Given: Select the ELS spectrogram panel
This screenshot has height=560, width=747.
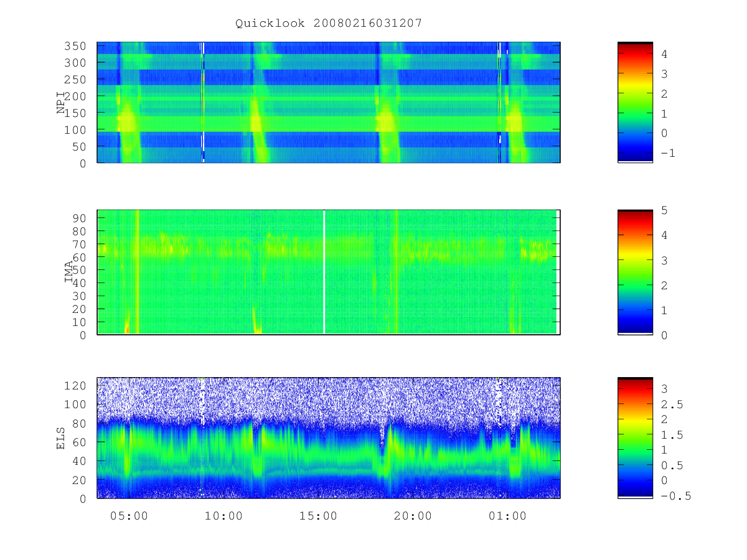Looking at the screenshot, I should pyautogui.click(x=329, y=438).
